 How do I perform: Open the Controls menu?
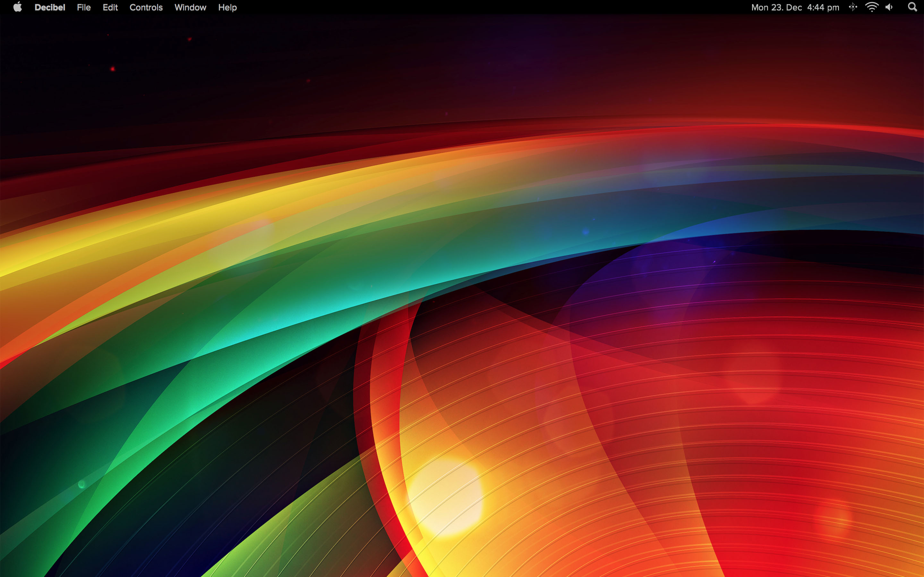[146, 7]
